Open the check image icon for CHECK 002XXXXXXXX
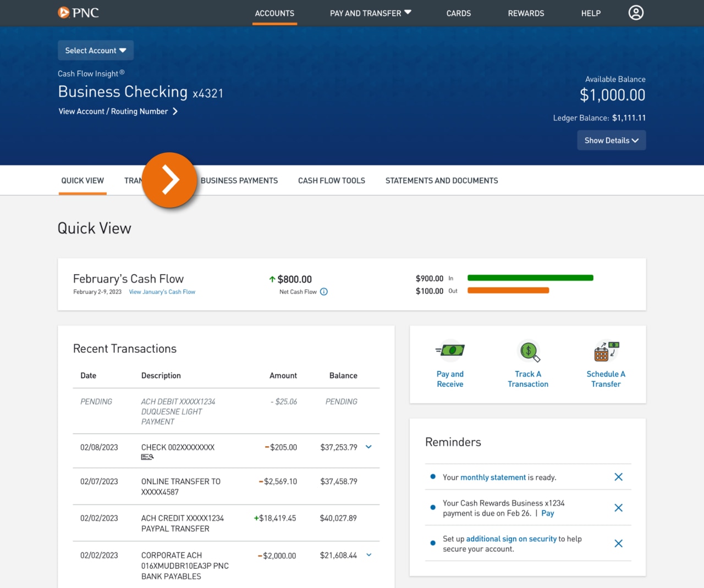This screenshot has height=588, width=704. pyautogui.click(x=147, y=457)
